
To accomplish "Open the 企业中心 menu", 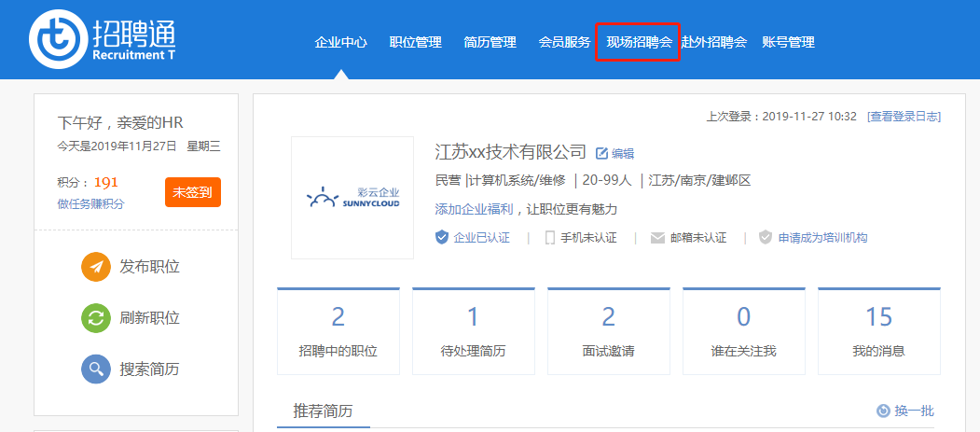I will pyautogui.click(x=340, y=42).
